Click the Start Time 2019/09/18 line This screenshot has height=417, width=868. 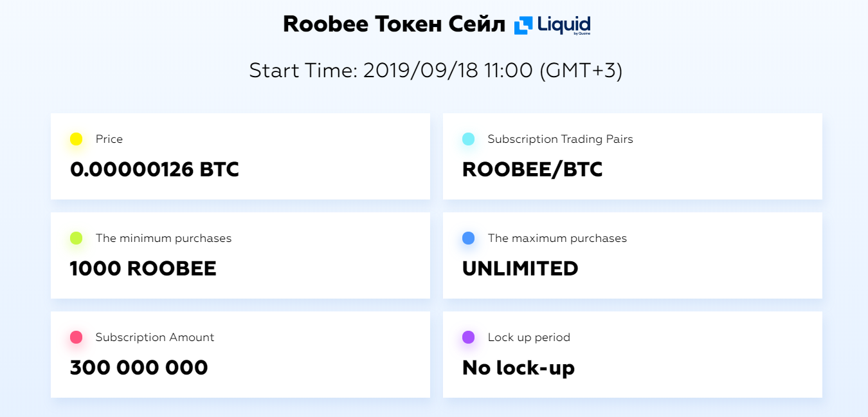point(436,70)
